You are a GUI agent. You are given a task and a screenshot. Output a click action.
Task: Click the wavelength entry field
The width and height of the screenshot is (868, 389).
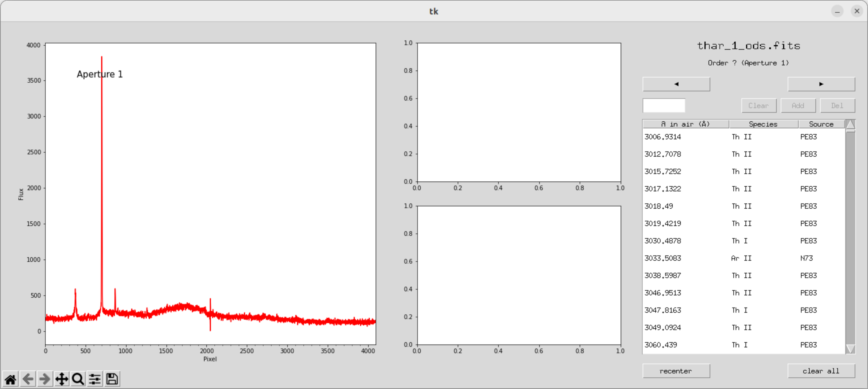[x=663, y=105]
